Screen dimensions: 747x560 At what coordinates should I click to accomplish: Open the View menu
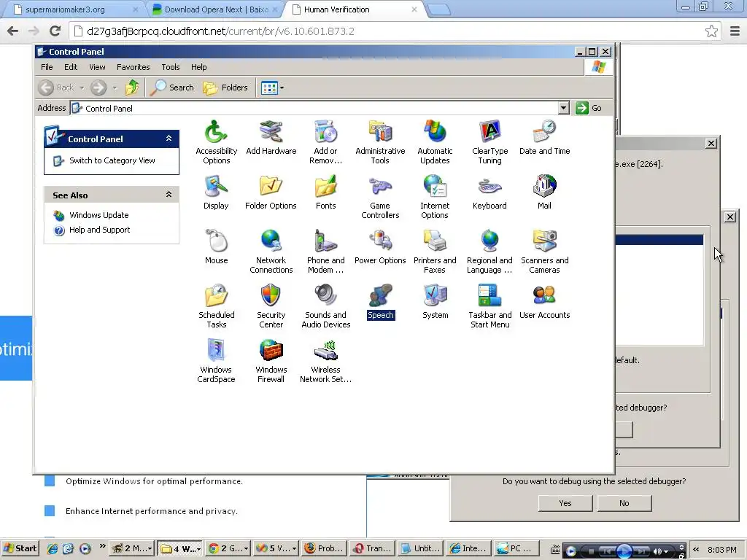point(97,67)
